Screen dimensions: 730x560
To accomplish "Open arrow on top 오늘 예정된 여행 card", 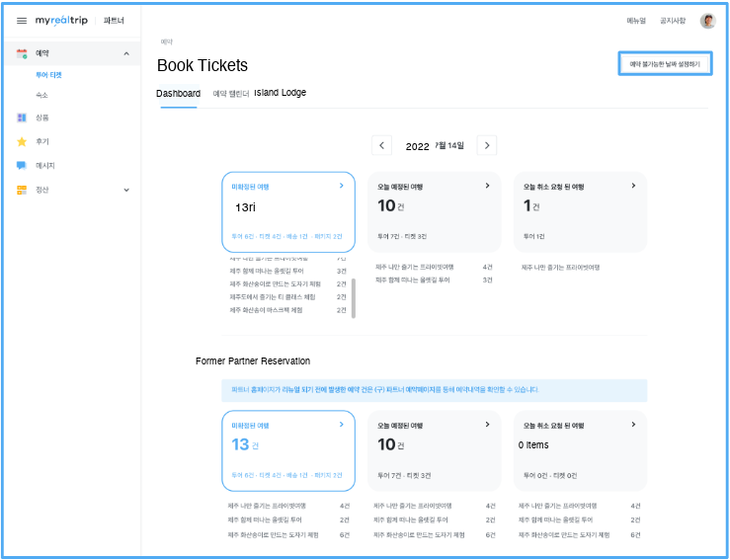I will (487, 186).
